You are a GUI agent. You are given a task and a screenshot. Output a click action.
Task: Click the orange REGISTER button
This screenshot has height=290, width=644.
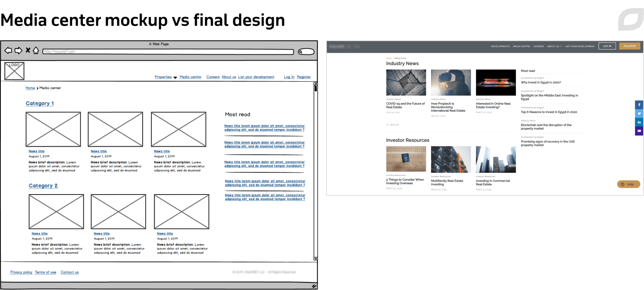coord(630,46)
